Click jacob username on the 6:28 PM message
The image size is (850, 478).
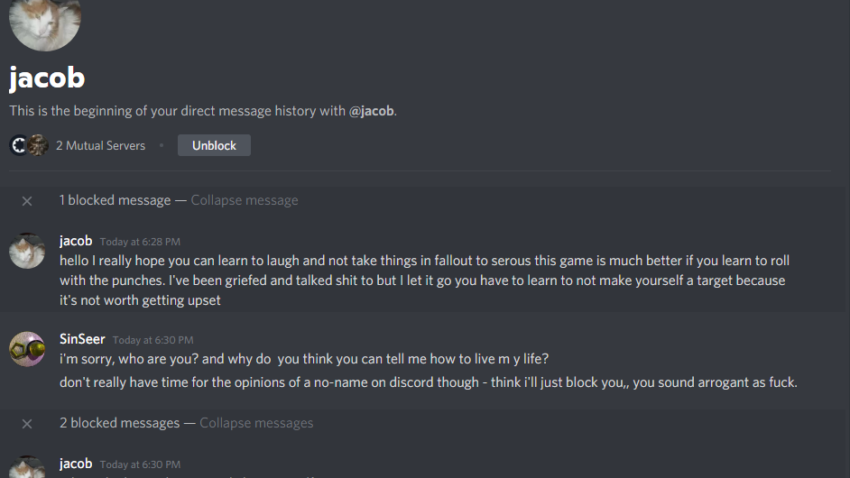[76, 241]
